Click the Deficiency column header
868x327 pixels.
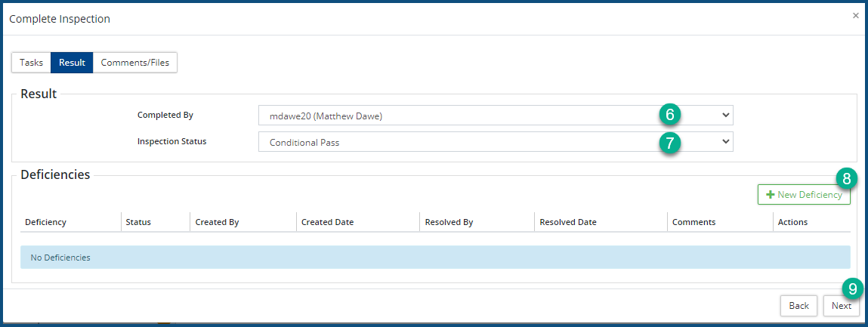46,222
